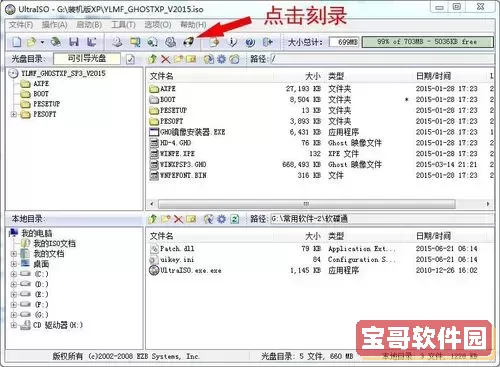Click the 可引导光盘 disc type field
The height and width of the screenshot is (367, 500).
pyautogui.click(x=87, y=59)
